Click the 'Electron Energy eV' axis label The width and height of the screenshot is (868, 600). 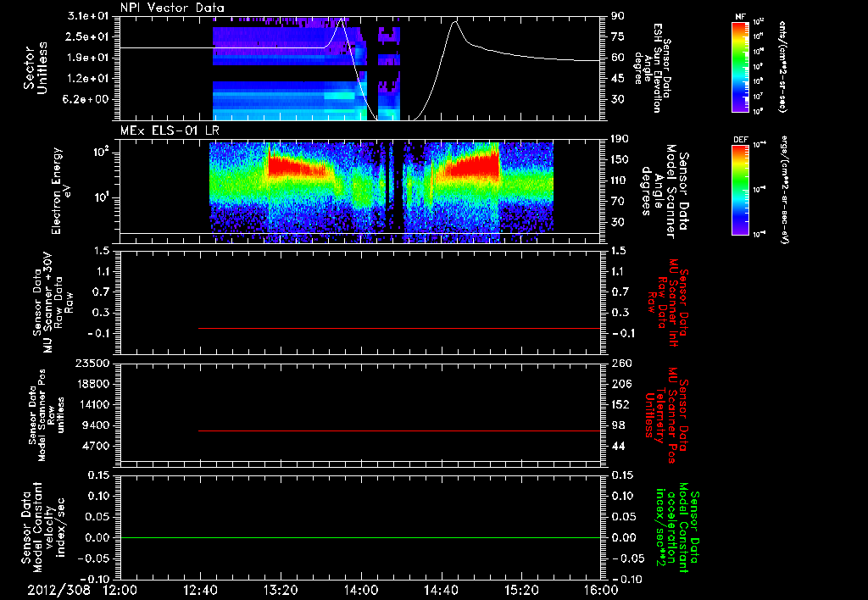61,191
